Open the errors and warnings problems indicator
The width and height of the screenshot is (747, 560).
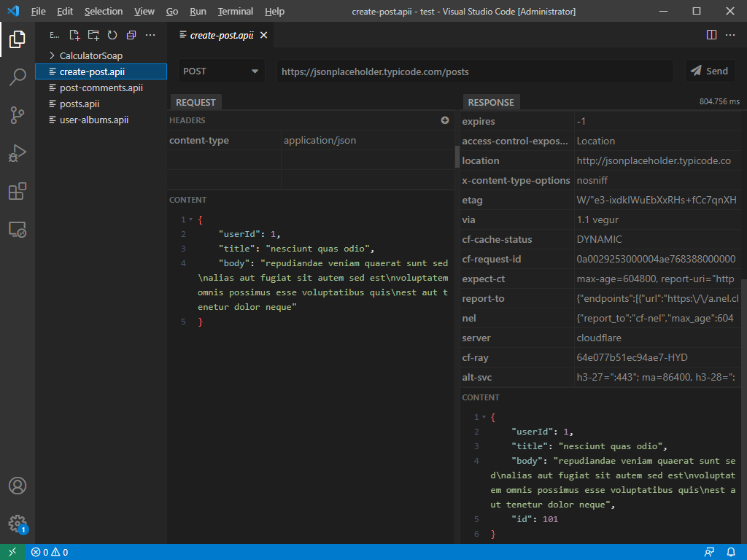point(50,552)
